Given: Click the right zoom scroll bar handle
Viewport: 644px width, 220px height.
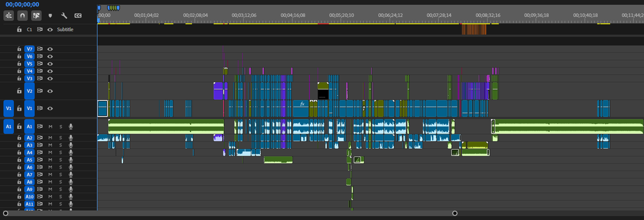Looking at the screenshot, I should tap(455, 214).
